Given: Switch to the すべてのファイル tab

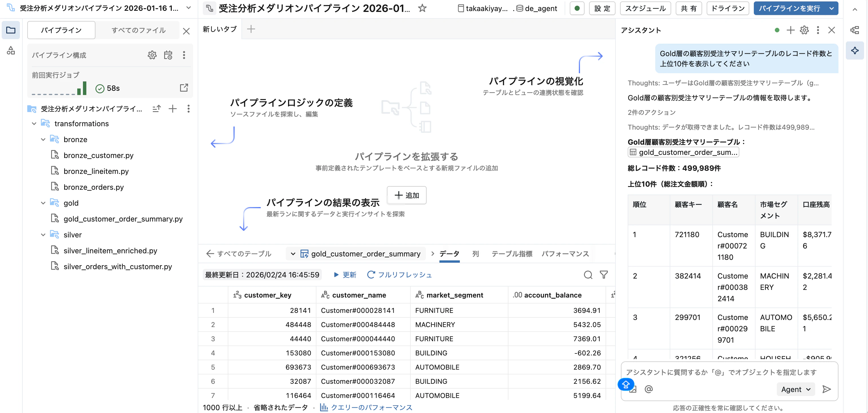Looking at the screenshot, I should tap(138, 30).
